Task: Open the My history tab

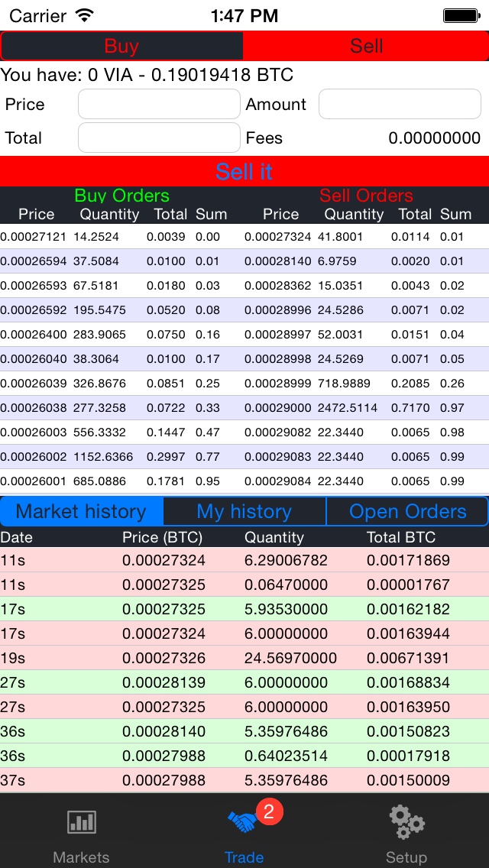Action: pos(244,511)
